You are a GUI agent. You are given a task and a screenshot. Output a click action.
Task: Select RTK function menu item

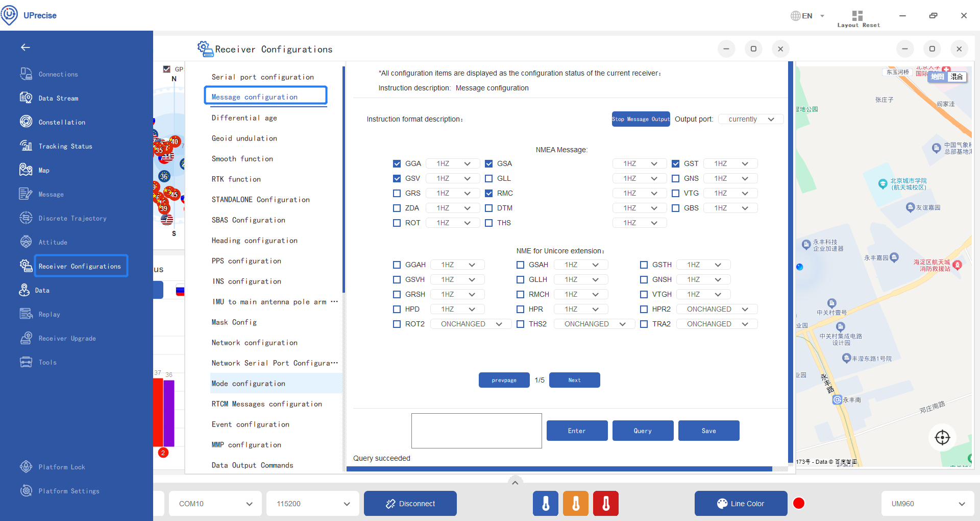click(x=236, y=179)
